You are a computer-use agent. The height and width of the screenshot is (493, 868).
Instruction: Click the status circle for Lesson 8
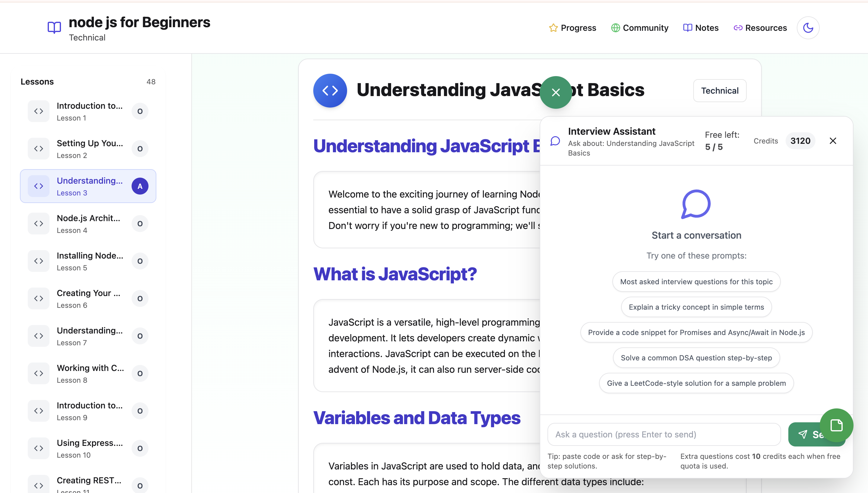[x=140, y=373]
